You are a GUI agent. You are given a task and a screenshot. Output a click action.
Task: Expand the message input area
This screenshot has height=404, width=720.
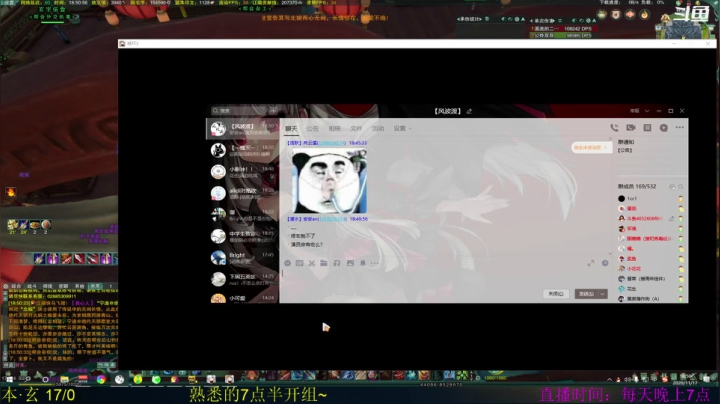591,263
